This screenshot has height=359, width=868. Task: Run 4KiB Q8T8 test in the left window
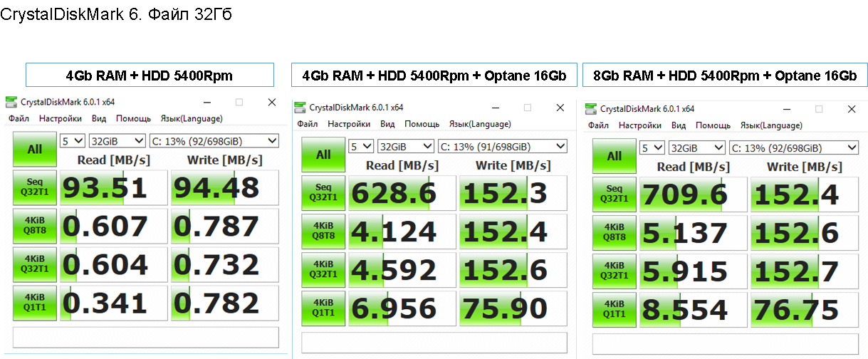35,225
